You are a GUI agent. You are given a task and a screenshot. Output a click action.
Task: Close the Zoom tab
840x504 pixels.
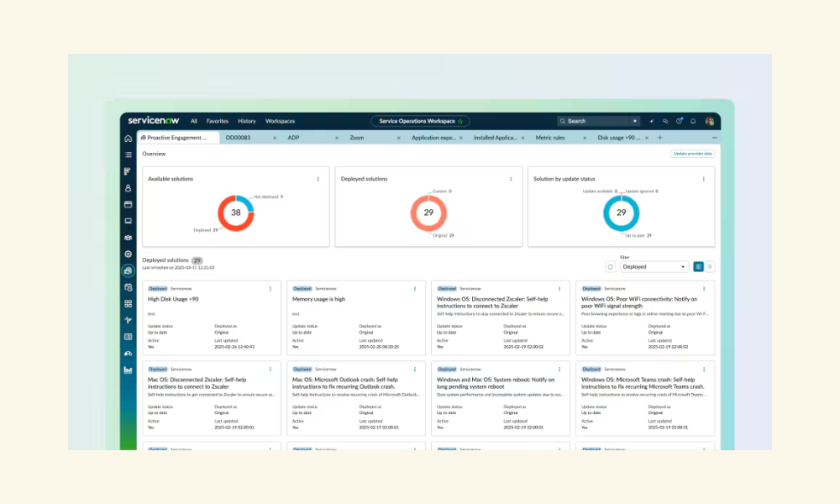pyautogui.click(x=398, y=139)
